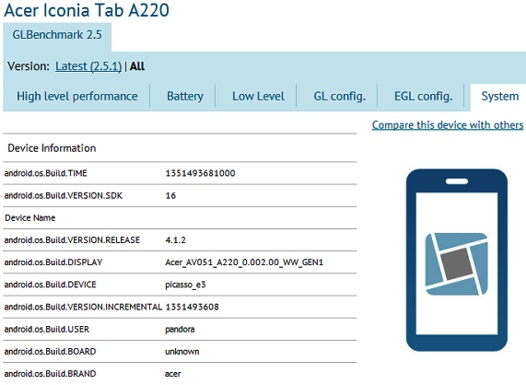Click the phone device placeholder image
The height and width of the screenshot is (385, 526).
click(x=457, y=260)
